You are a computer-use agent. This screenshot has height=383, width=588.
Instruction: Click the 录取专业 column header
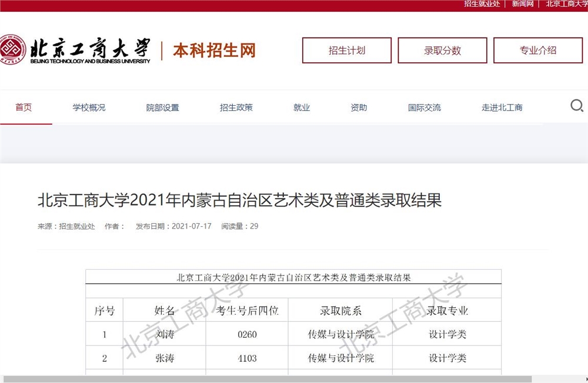coord(447,311)
